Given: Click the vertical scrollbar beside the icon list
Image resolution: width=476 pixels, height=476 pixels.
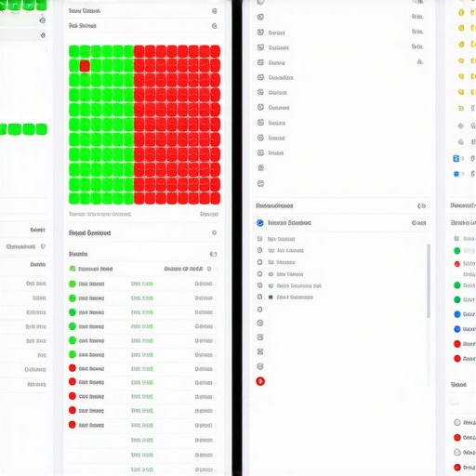Looking at the screenshot, I should [429, 281].
